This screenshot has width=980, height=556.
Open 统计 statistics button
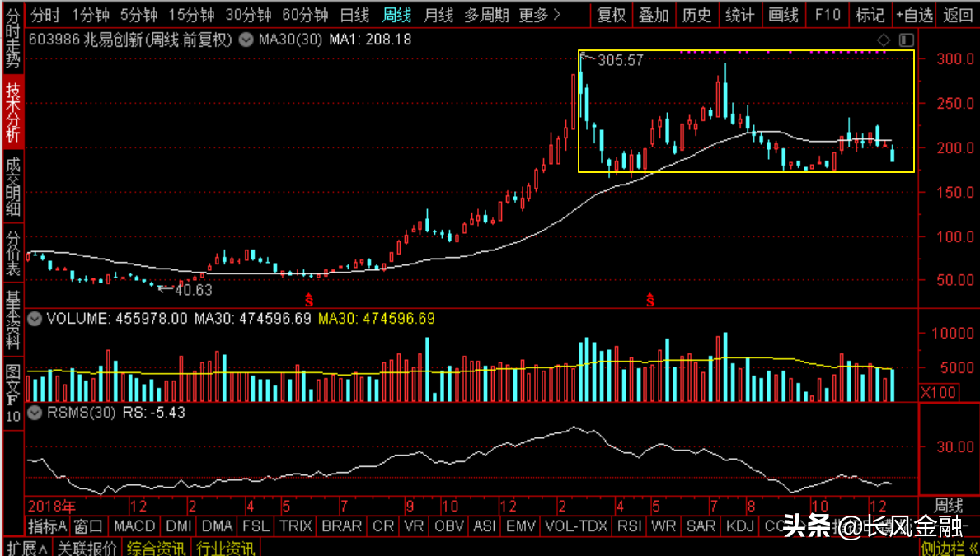[x=740, y=14]
